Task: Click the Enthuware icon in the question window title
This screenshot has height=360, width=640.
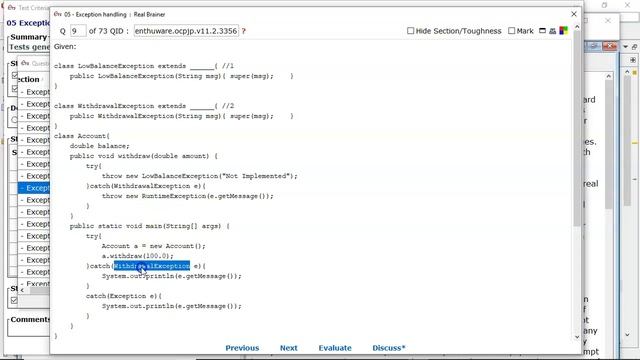Action: coord(58,14)
